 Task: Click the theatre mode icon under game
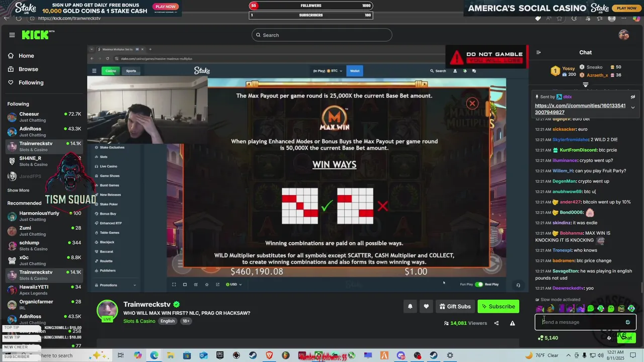click(185, 285)
